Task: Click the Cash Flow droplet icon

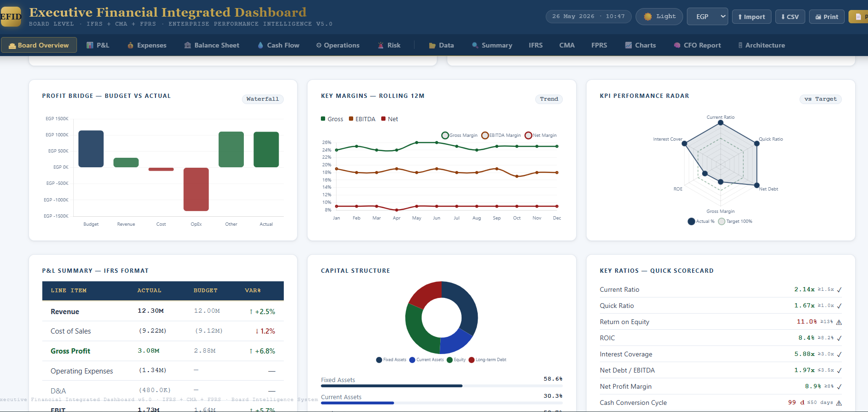Action: tap(260, 45)
